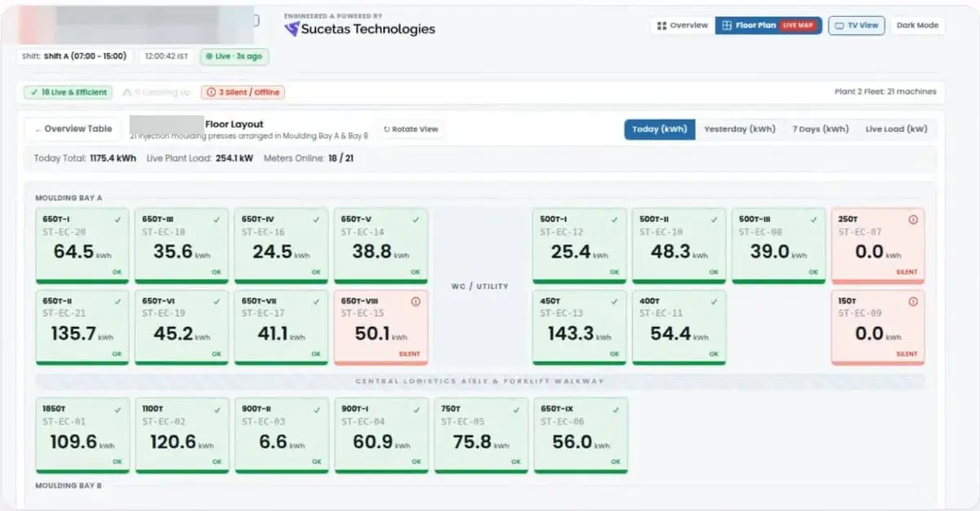Click the checkmark icon on the 900T-II card
Image resolution: width=980 pixels, height=511 pixels.
pyautogui.click(x=318, y=409)
